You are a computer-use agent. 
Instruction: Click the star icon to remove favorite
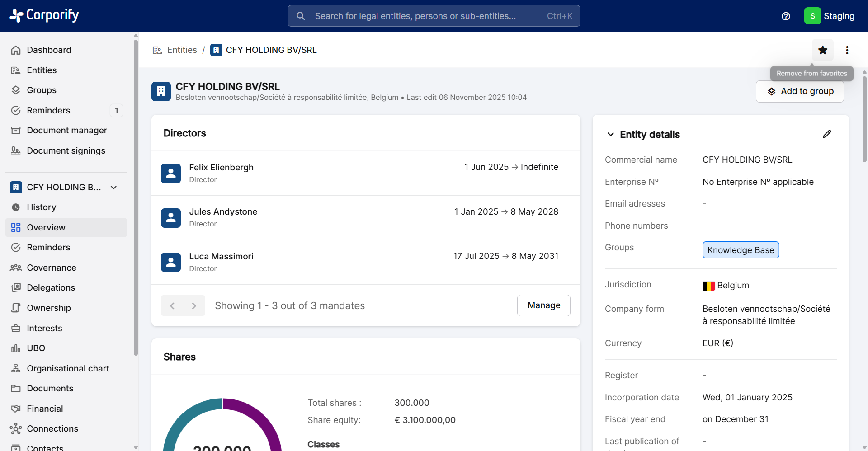click(x=822, y=50)
